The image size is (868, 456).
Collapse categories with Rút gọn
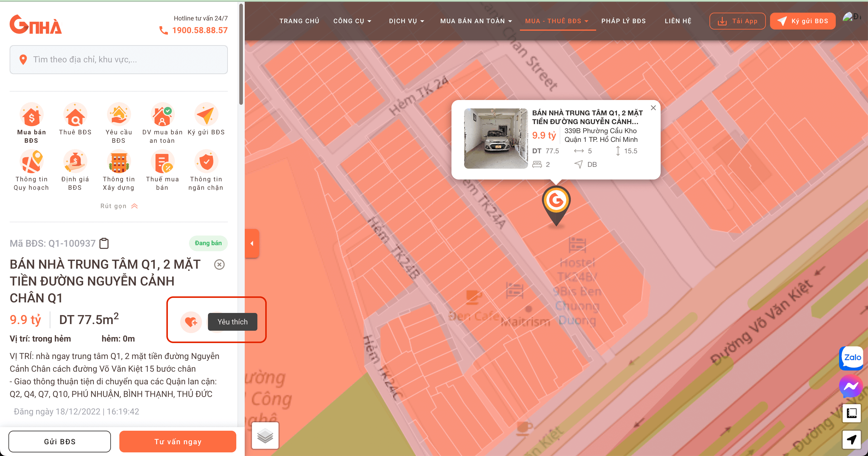119,206
